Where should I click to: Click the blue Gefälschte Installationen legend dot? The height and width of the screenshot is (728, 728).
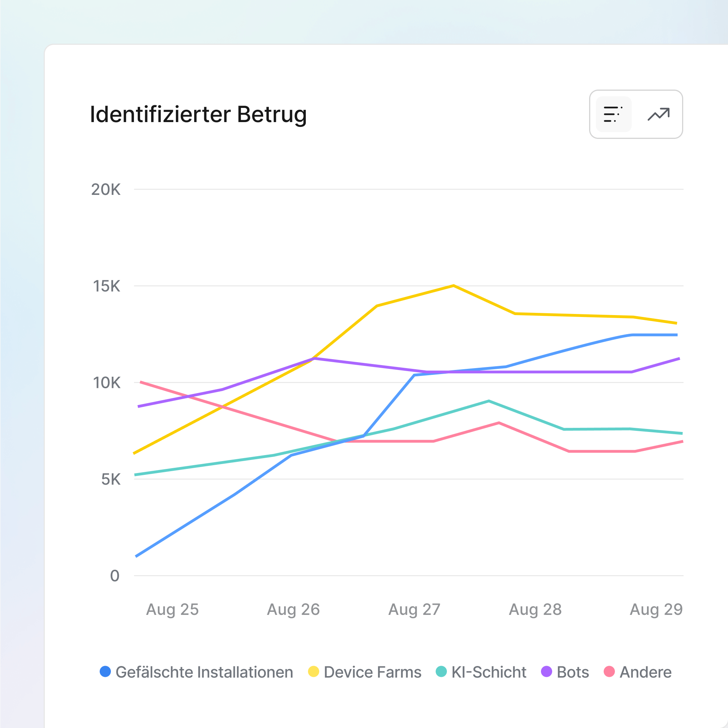point(105,672)
